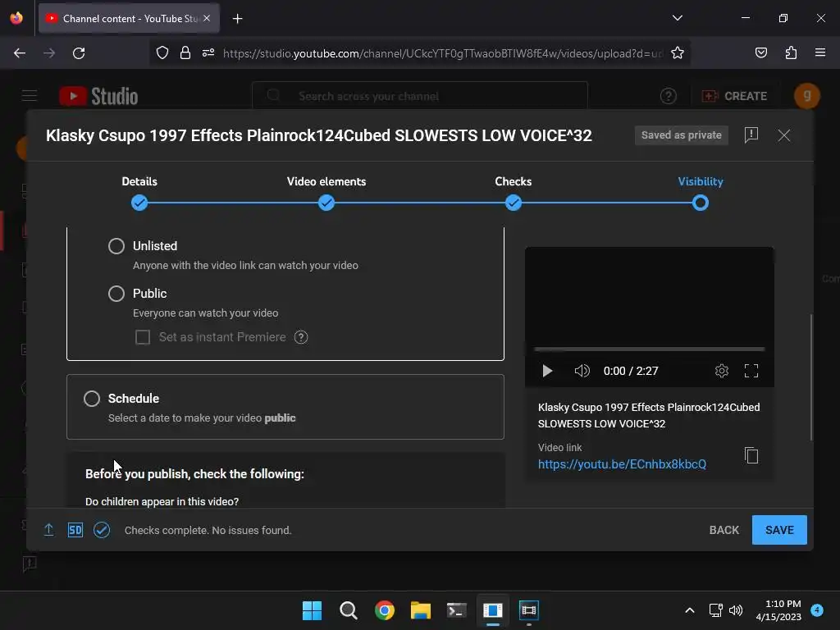Viewport: 840px width, 630px height.
Task: Open Windows taskbar search
Action: click(x=348, y=610)
